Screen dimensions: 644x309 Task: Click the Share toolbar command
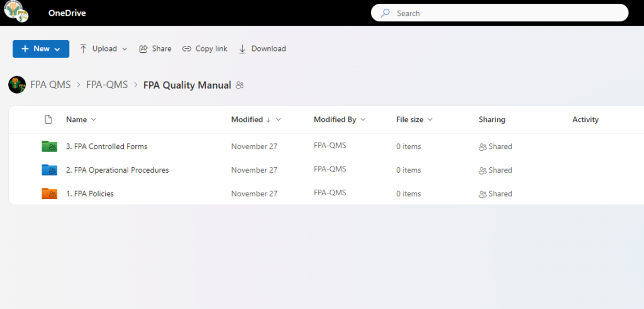point(155,49)
